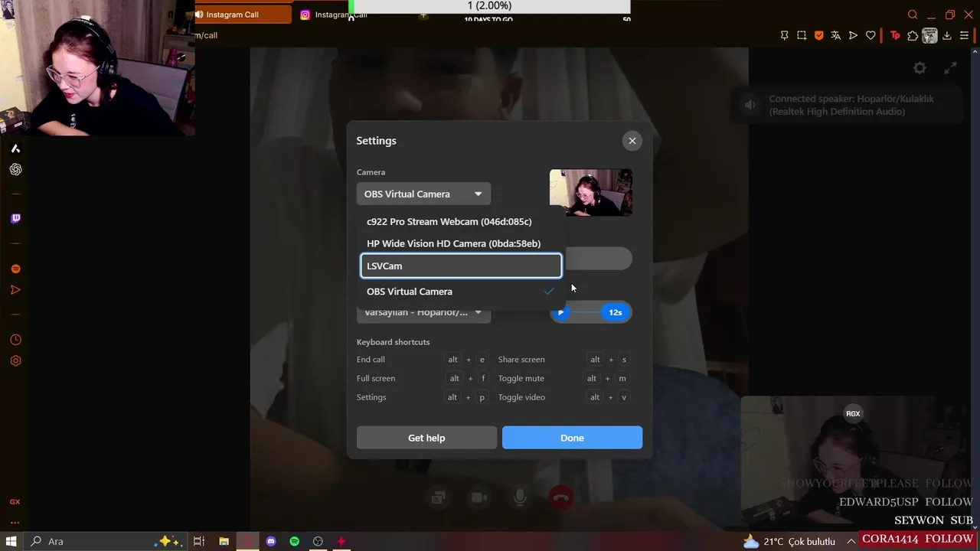The width and height of the screenshot is (980, 551).
Task: Select the LSVCam camera option
Action: click(461, 266)
